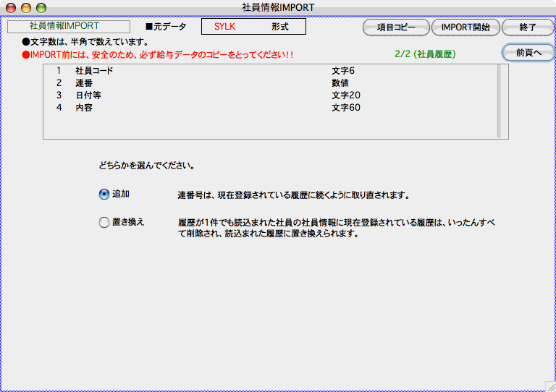Click the 項目コピー button
Viewport: 556px width, 392px height.
pos(396,27)
